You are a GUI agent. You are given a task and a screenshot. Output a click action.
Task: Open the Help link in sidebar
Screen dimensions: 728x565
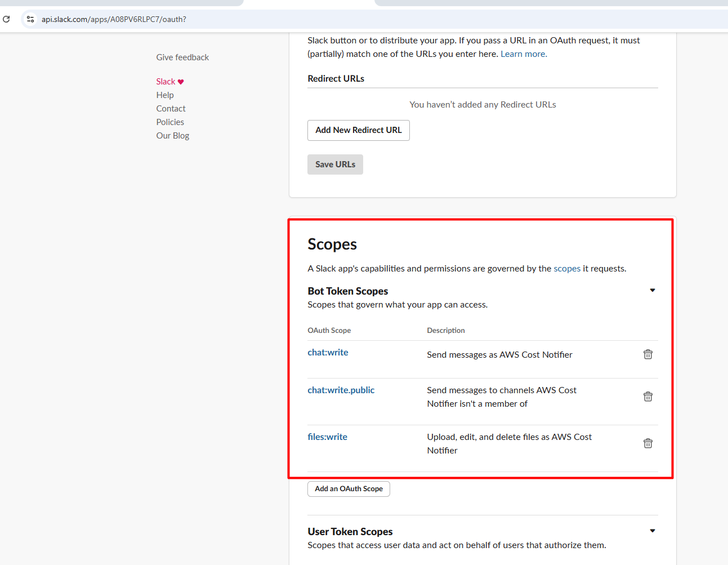(x=165, y=95)
